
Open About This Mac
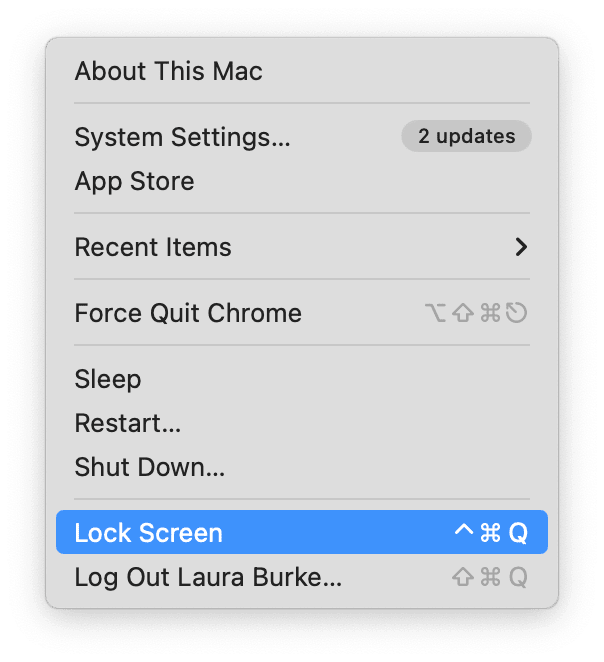coord(168,72)
